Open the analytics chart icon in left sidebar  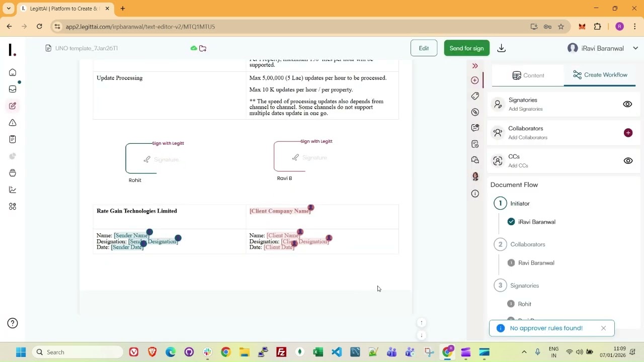tap(13, 190)
